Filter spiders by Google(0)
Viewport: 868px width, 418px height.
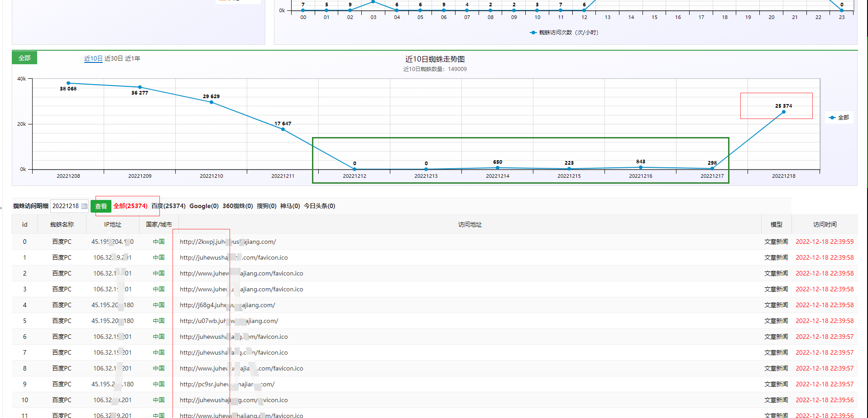tap(204, 206)
